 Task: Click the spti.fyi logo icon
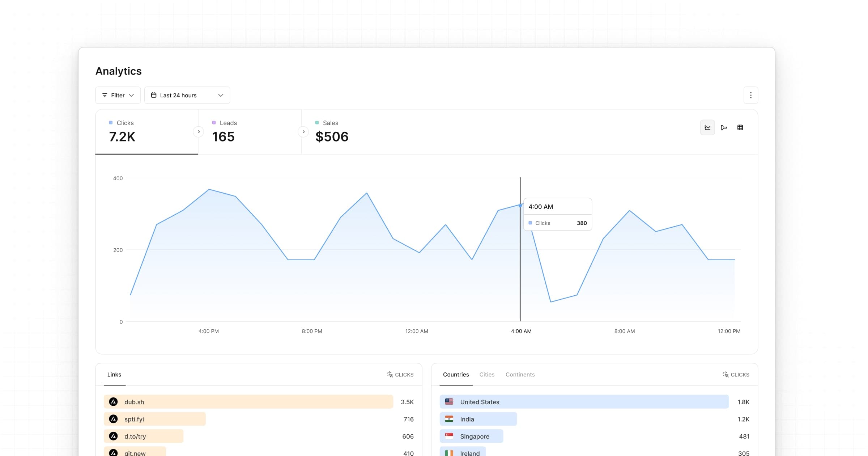click(x=113, y=419)
